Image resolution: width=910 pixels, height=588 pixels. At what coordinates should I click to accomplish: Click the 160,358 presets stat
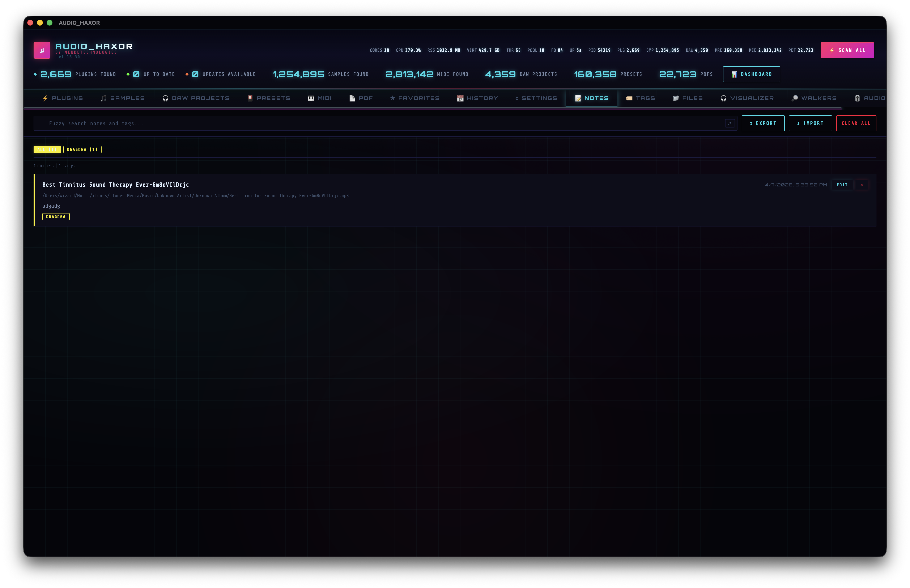click(x=608, y=74)
